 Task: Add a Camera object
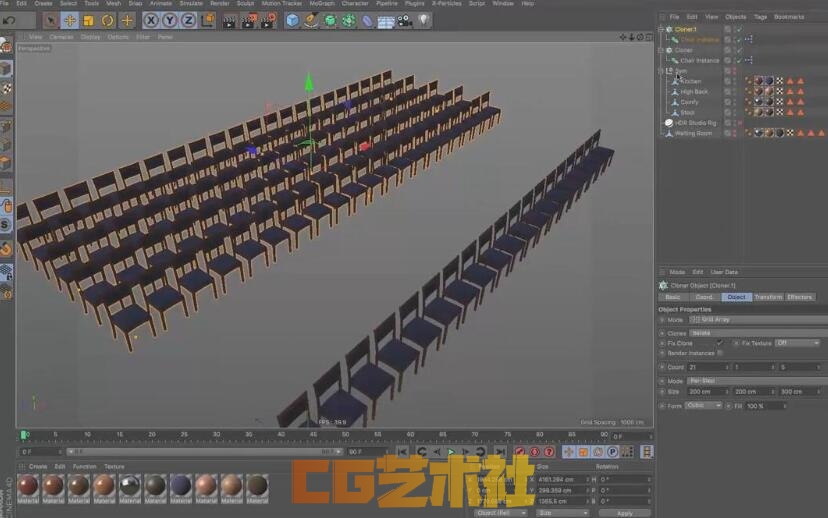[x=404, y=21]
